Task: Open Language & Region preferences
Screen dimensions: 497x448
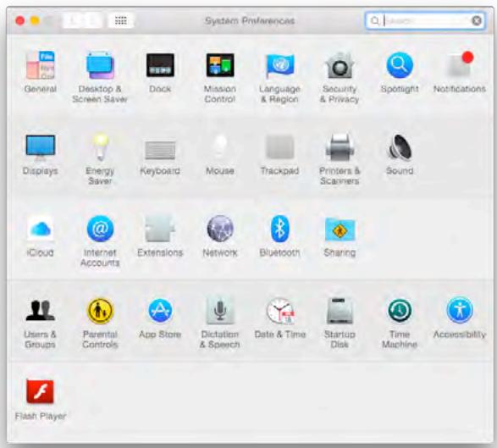Action: coord(279,65)
